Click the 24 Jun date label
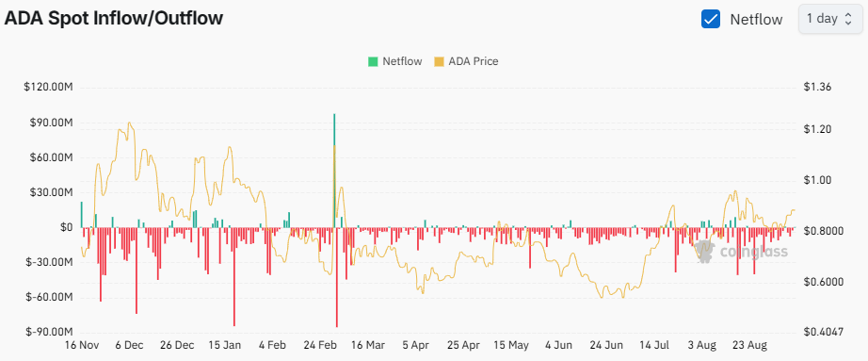This screenshot has width=868, height=361. [x=605, y=346]
